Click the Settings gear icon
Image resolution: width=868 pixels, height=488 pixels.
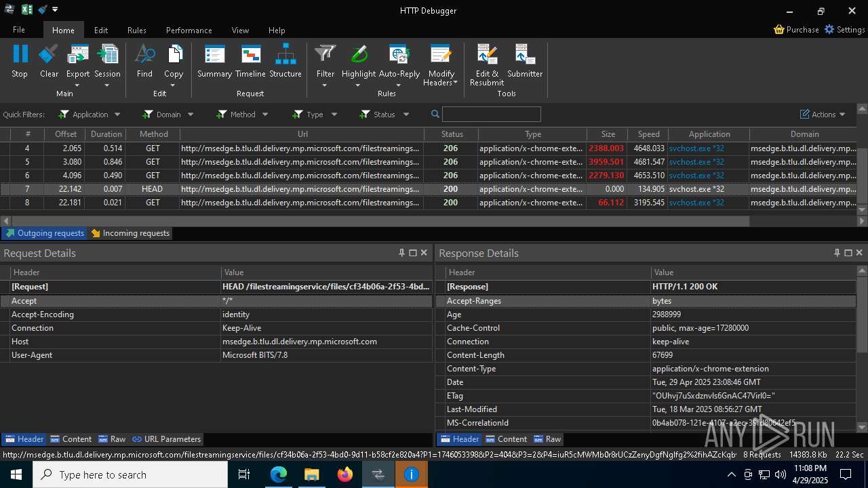pos(829,30)
